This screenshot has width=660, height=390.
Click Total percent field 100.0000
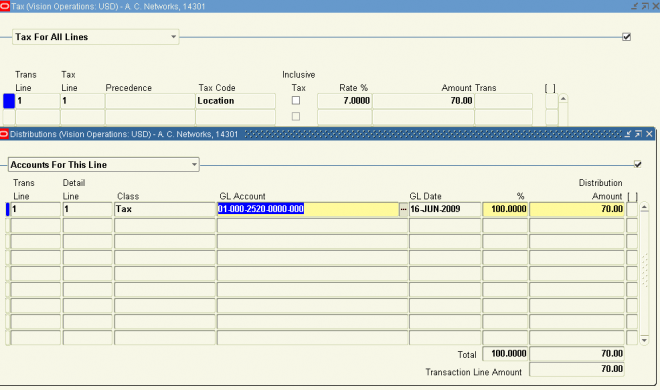(x=505, y=353)
